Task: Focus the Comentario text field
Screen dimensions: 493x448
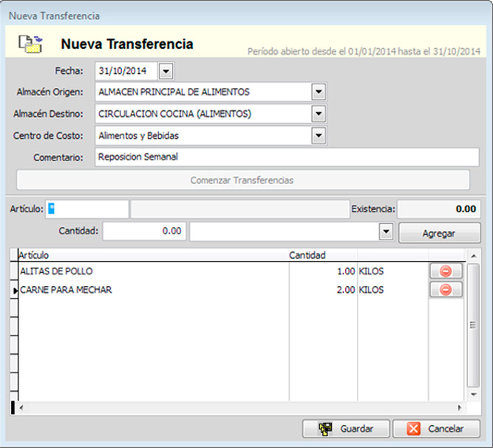Action: click(x=287, y=157)
